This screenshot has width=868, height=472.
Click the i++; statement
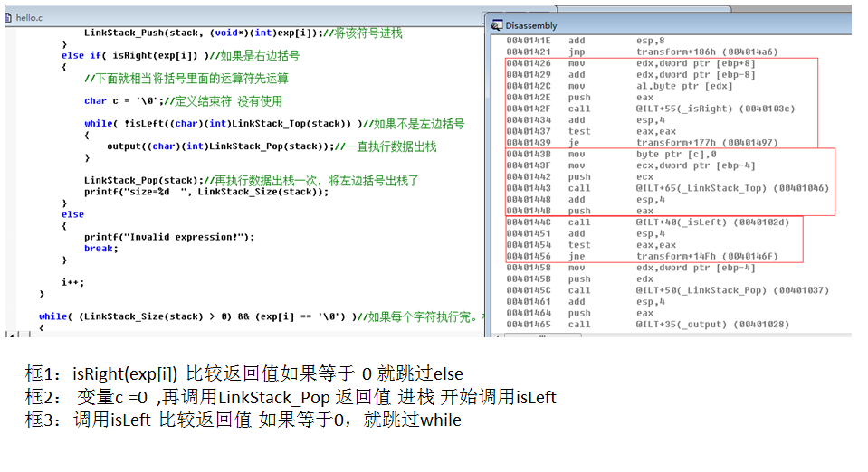pyautogui.click(x=72, y=282)
